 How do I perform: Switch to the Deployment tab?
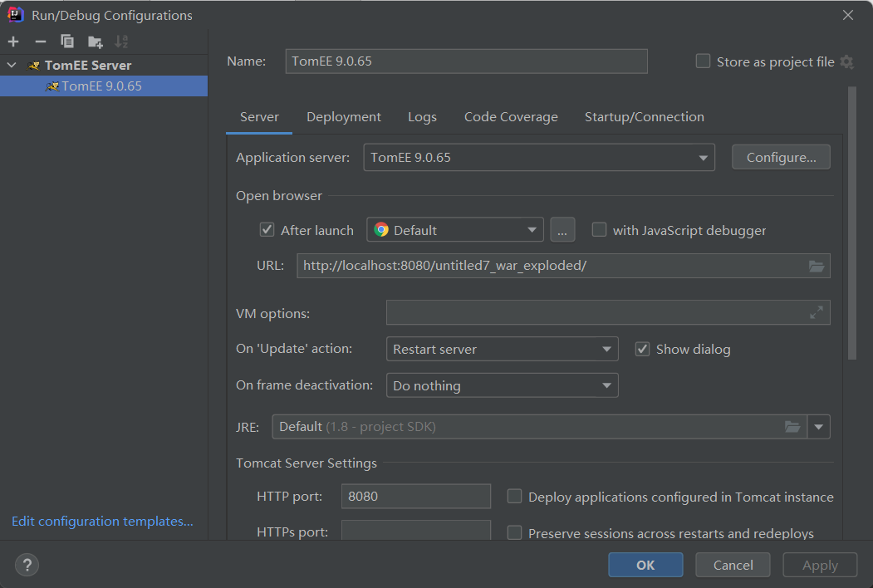click(x=344, y=117)
